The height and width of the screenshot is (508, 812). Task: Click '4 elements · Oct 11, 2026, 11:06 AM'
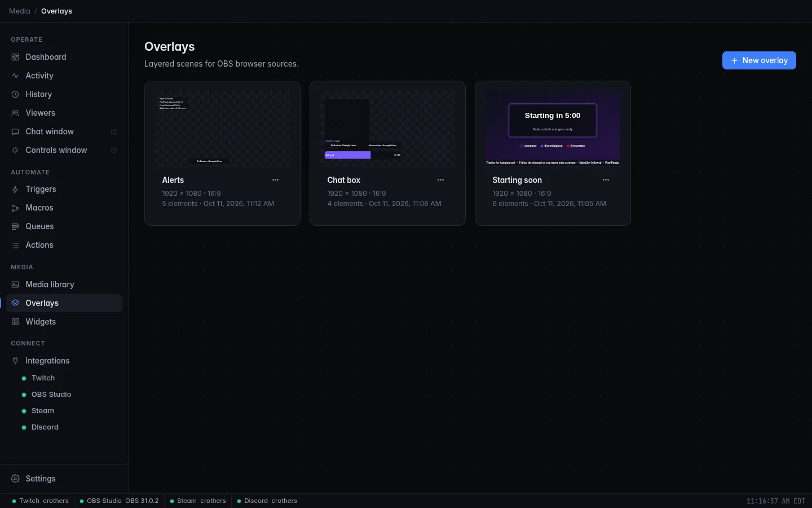384,204
